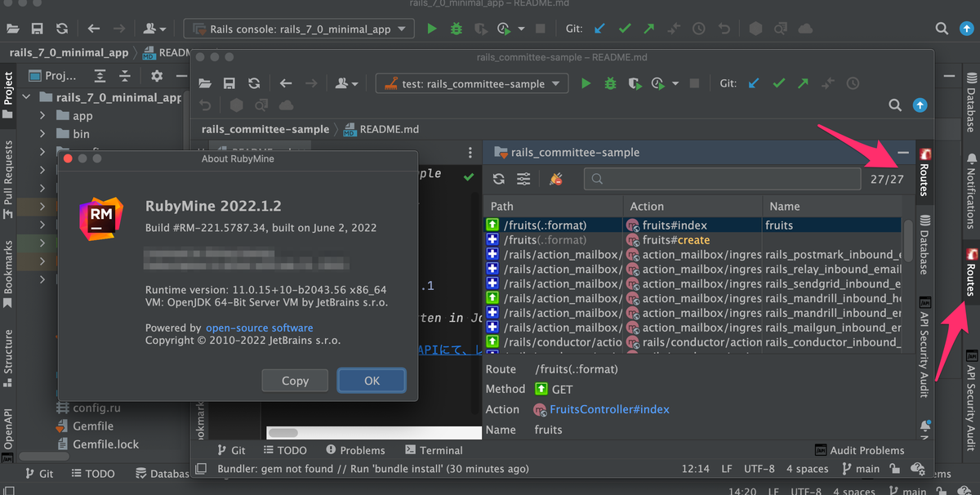Run the test configuration in rails_committee-sample
This screenshot has width=980, height=495.
pos(586,83)
